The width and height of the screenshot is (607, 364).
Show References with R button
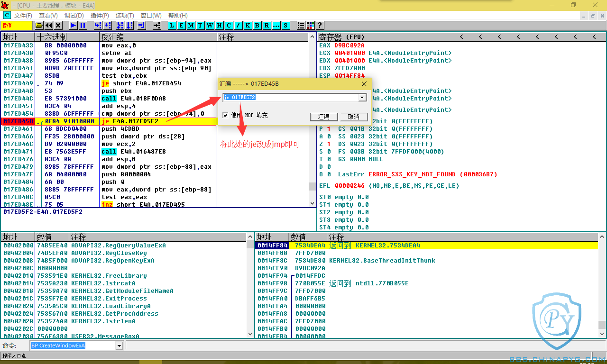click(267, 26)
